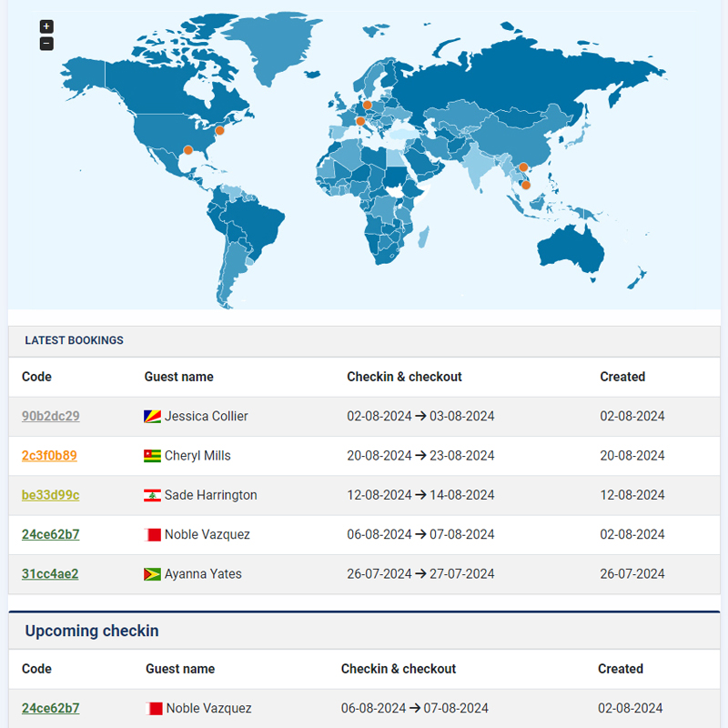This screenshot has width=728, height=728.
Task: Click the orange map marker in Texas
Action: click(188, 150)
